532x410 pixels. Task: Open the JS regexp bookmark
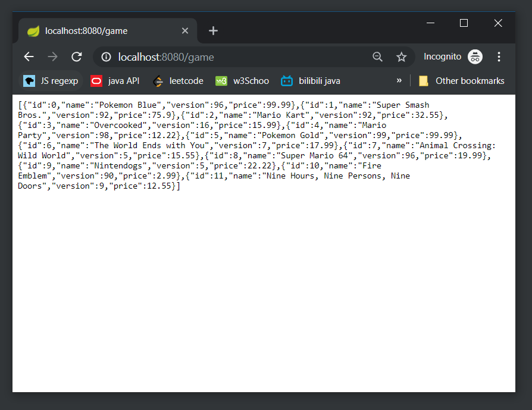(x=51, y=81)
